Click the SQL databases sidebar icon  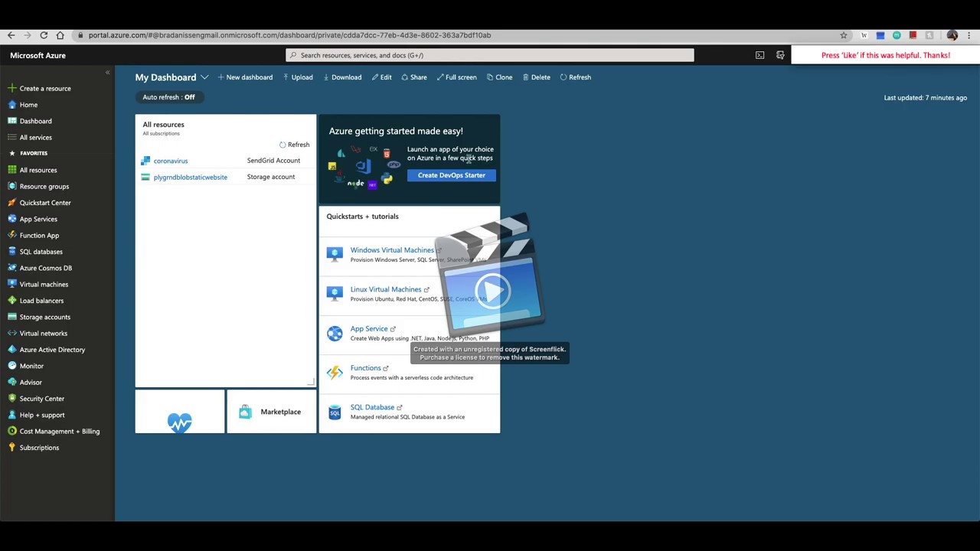coord(11,252)
